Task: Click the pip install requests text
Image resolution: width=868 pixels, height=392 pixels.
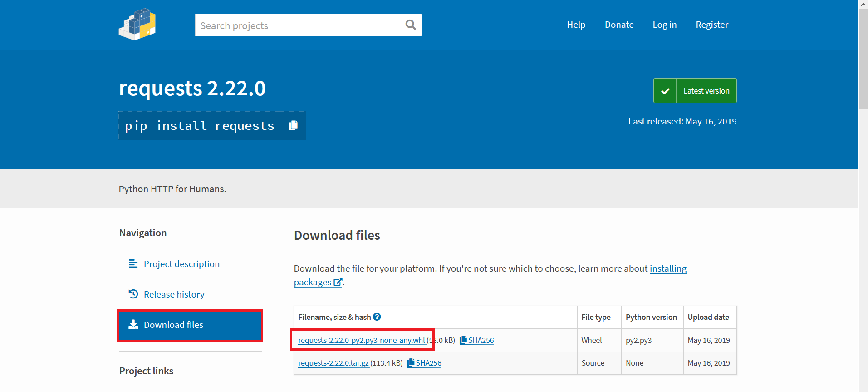Action: tap(200, 126)
